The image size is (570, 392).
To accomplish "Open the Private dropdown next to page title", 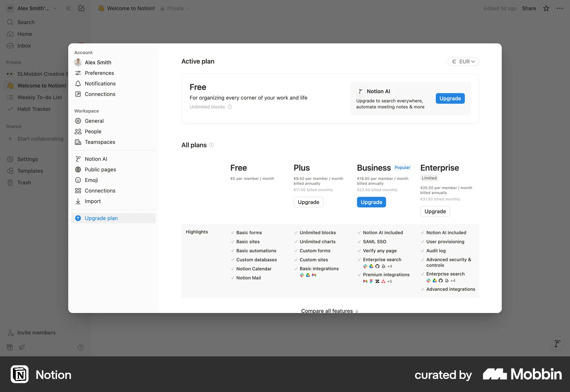I will tap(175, 8).
